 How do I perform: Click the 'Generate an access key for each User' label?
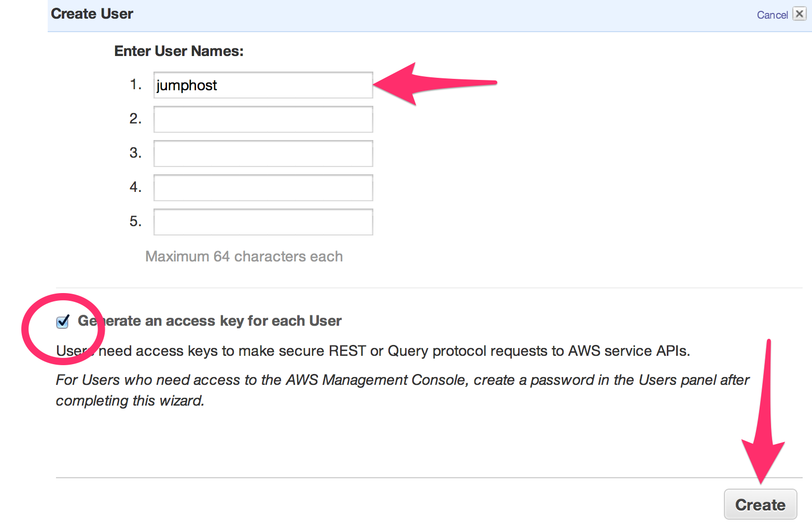click(209, 321)
